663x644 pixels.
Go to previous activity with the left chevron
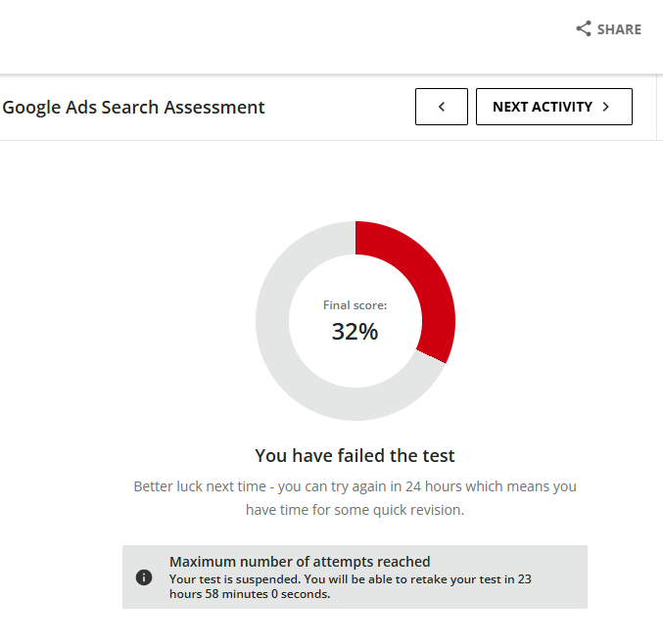pyautogui.click(x=442, y=107)
